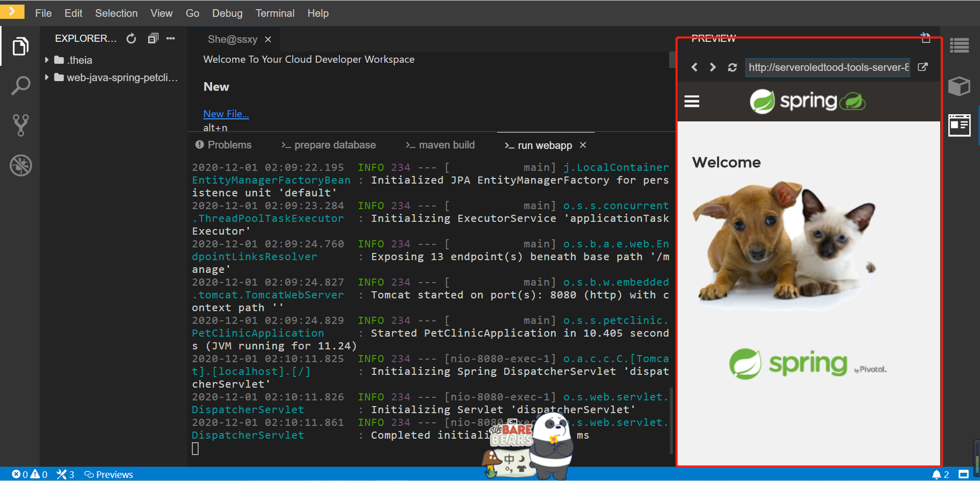Open the cube icon on right sidebar
980x481 pixels.
pyautogui.click(x=960, y=86)
